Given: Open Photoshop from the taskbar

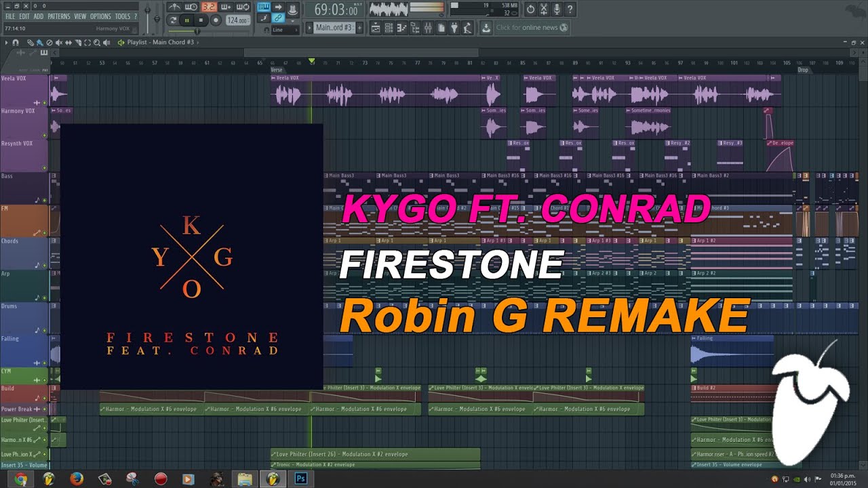Looking at the screenshot, I should 301,479.
